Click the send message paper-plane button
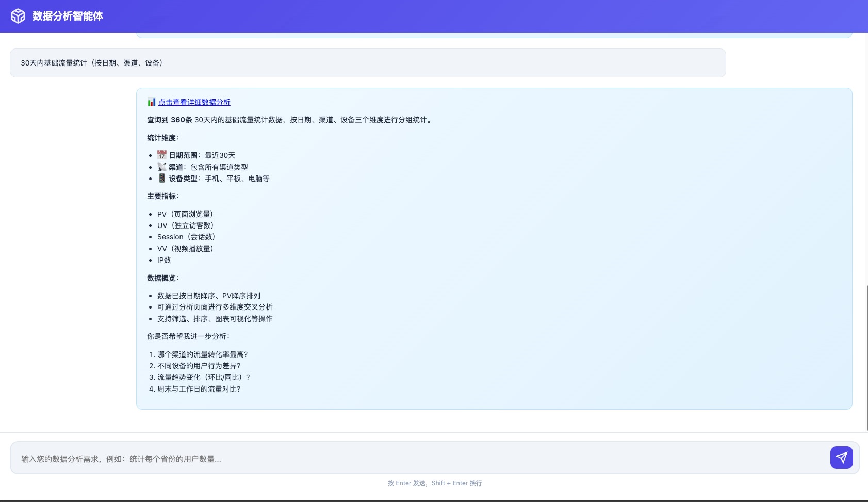 pos(841,458)
